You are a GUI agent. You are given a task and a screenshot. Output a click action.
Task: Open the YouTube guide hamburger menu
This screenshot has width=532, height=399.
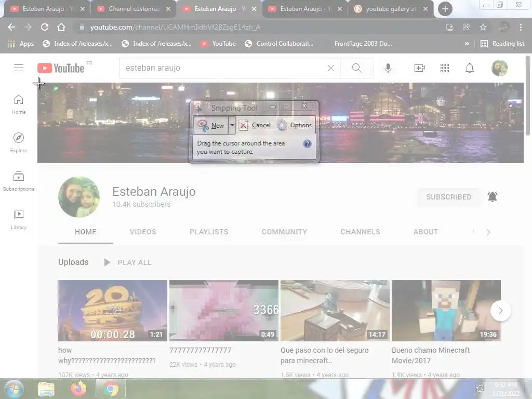tap(19, 68)
